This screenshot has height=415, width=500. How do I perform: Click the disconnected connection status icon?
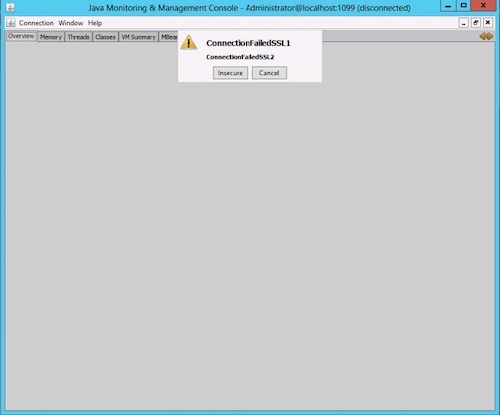486,36
